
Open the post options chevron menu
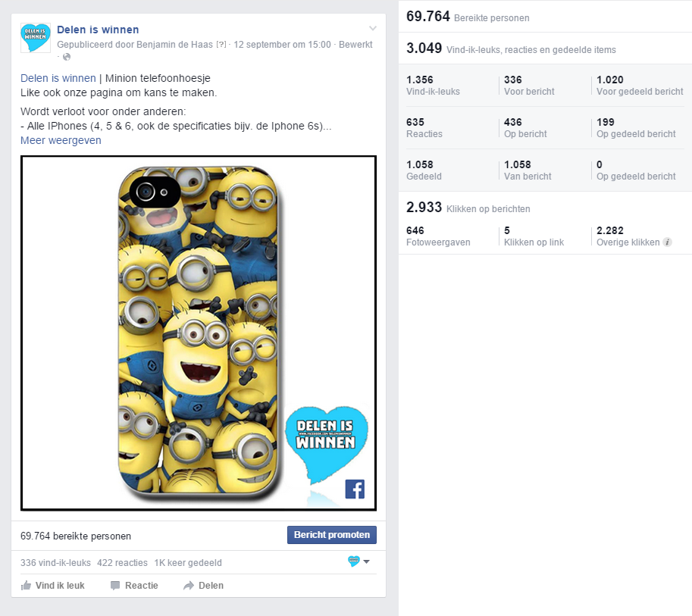tap(373, 28)
